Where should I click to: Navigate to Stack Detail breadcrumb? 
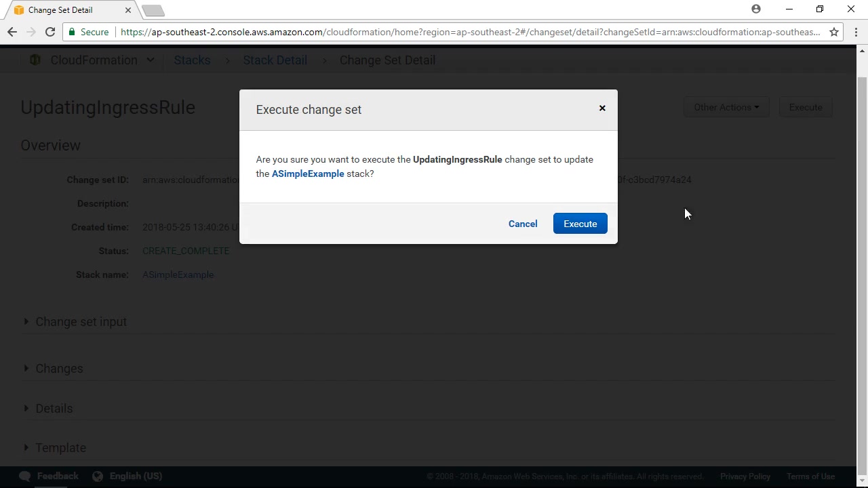tap(275, 60)
